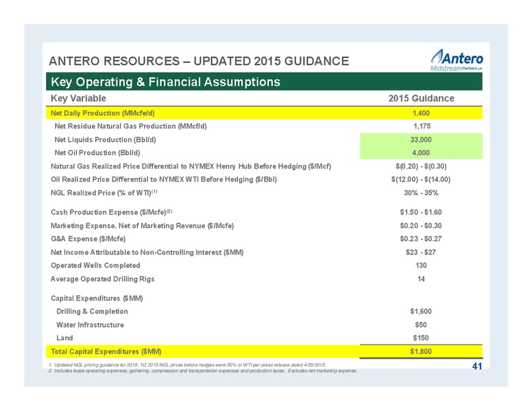
Task: Click 'Net Oil Production (Bbl/d)' label
Action: (x=97, y=153)
